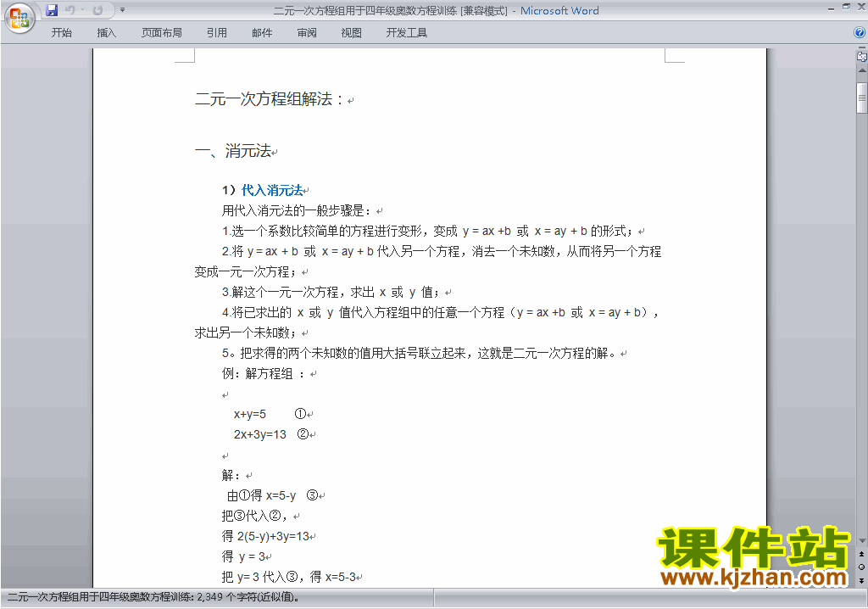Open the 开始 ribbon tab
This screenshot has width=868, height=609.
click(x=61, y=33)
